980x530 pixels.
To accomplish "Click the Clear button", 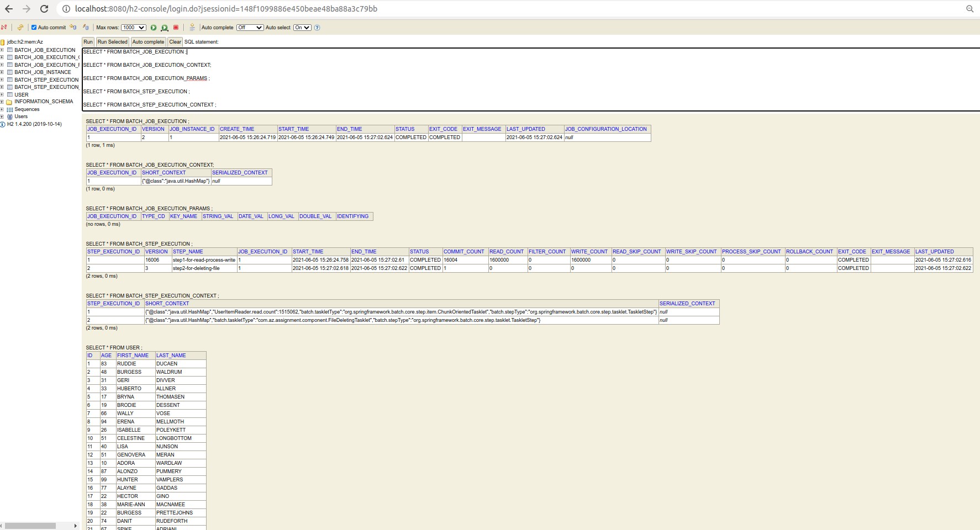I will pos(175,42).
